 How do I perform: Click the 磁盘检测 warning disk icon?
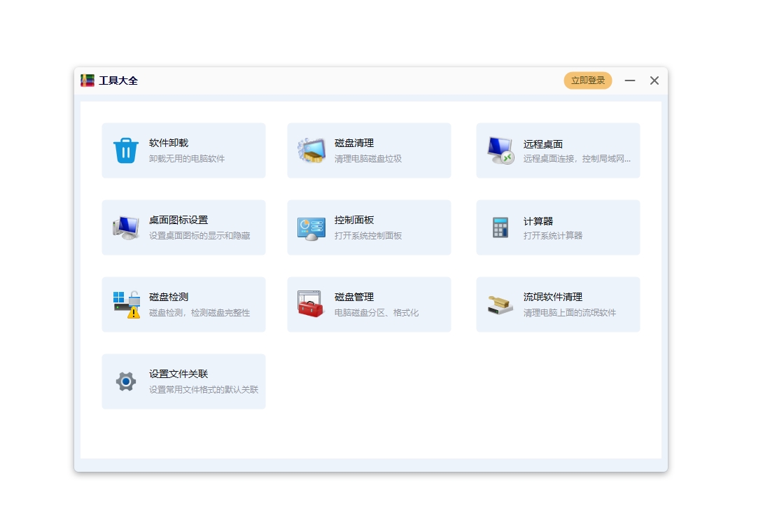tap(127, 304)
